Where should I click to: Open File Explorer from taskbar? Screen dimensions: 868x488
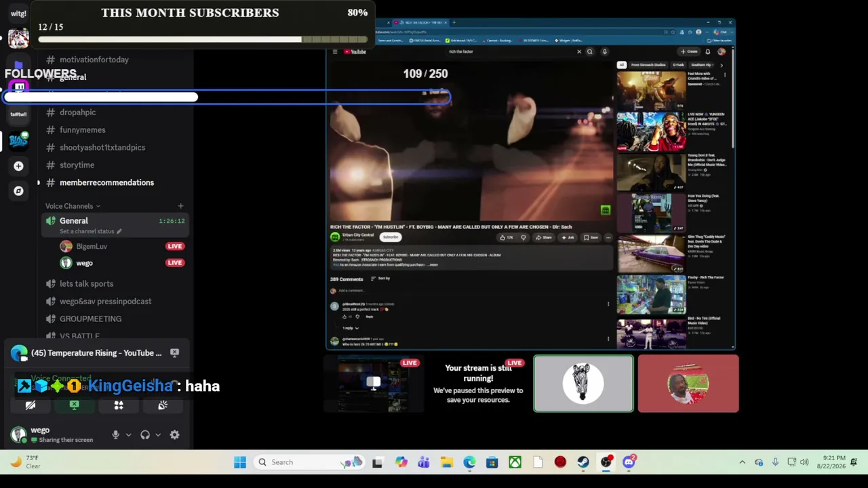(446, 462)
